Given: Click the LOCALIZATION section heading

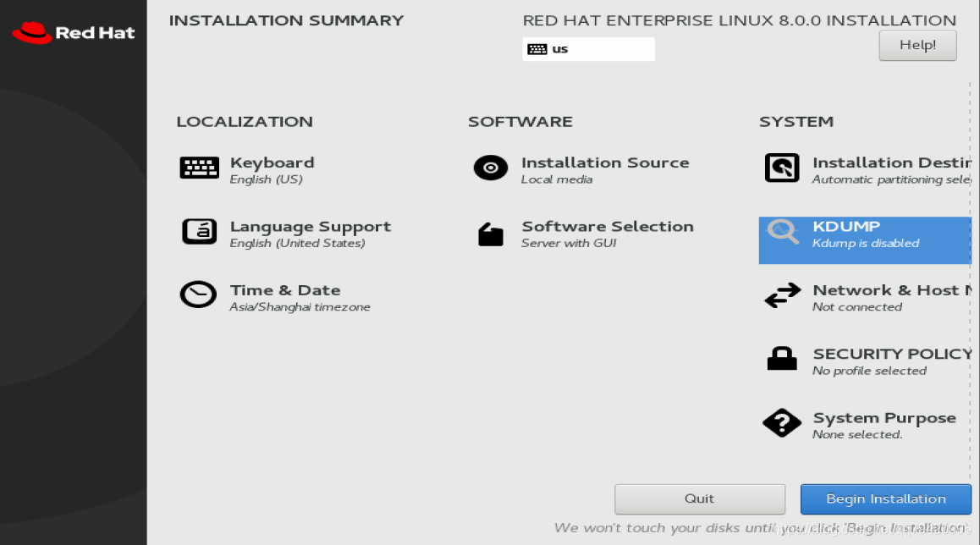Looking at the screenshot, I should click(245, 121).
